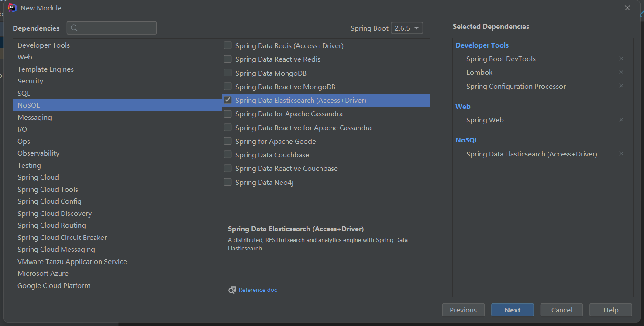Select Web category in dependencies list
Viewport: 644px width, 326px height.
pos(117,57)
